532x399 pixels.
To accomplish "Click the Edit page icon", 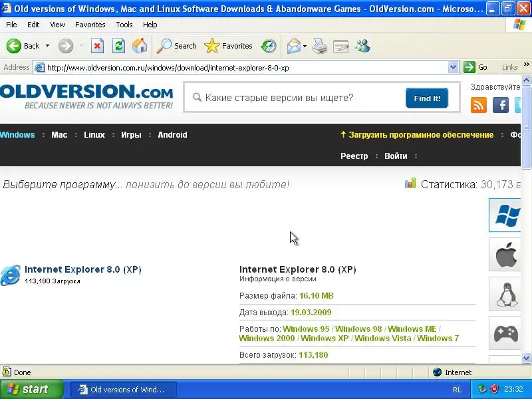I will [341, 46].
